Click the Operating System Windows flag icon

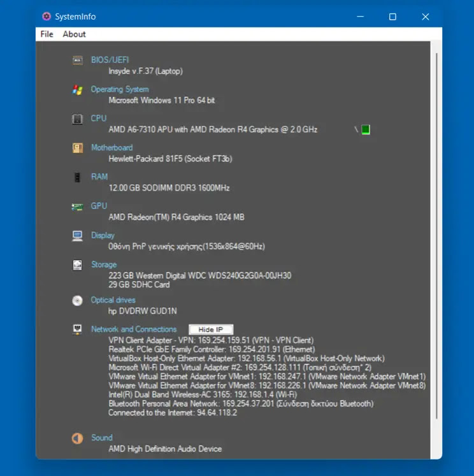(77, 90)
